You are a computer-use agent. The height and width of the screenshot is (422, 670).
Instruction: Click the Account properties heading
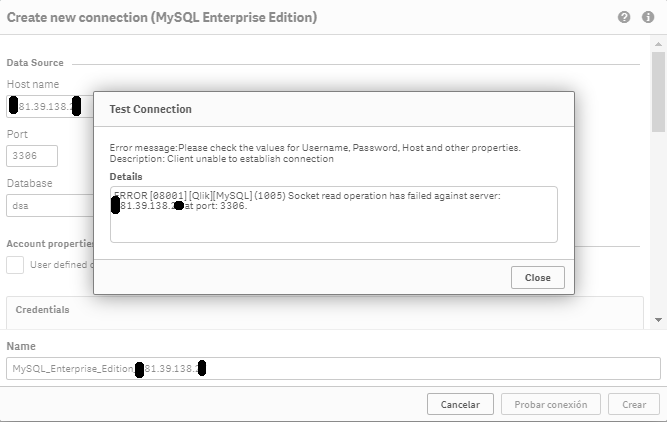click(50, 244)
